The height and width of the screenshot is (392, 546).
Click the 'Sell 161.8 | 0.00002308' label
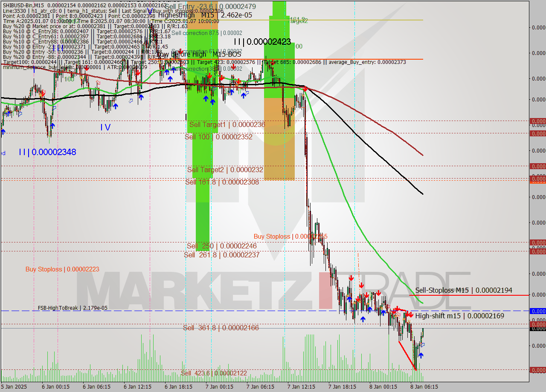coord(222,182)
